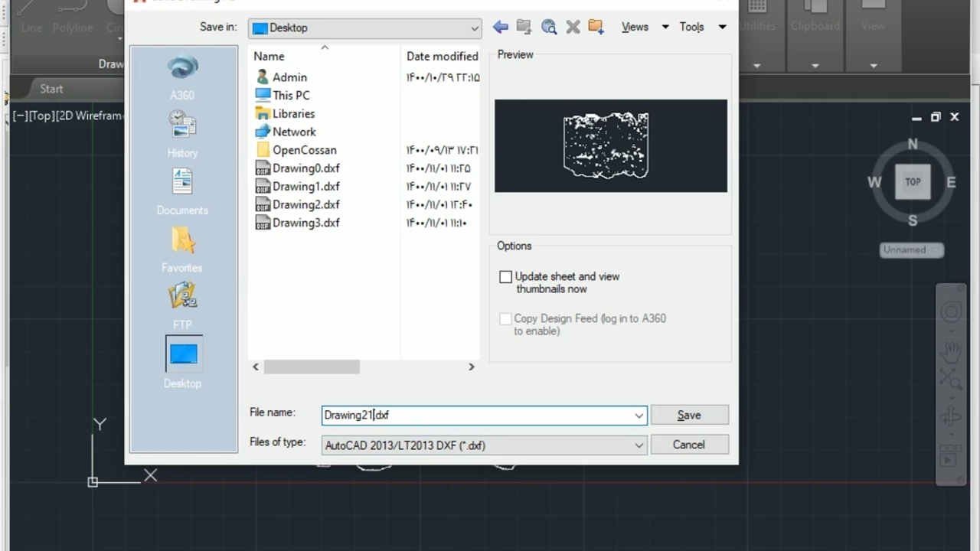Click the Delete X toolbar icon
The image size is (980, 551).
click(573, 28)
